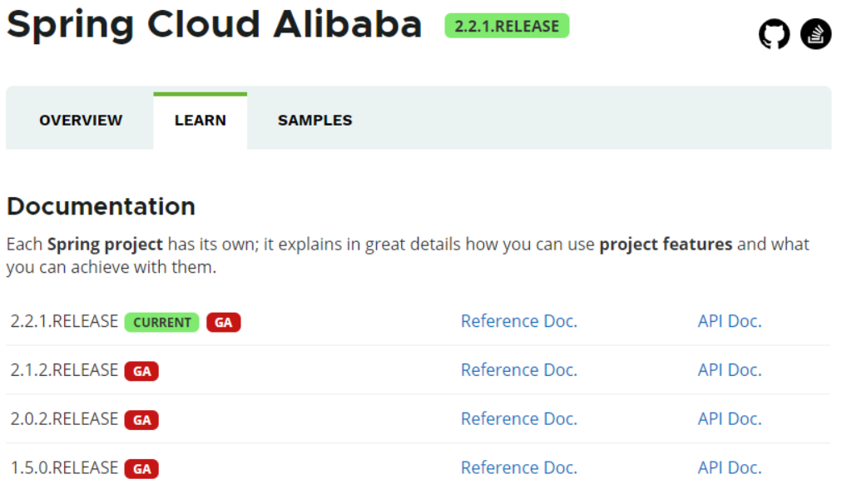Open Reference Doc. for 2.2.1.RELEASE
This screenshot has width=862, height=504.
pos(519,321)
